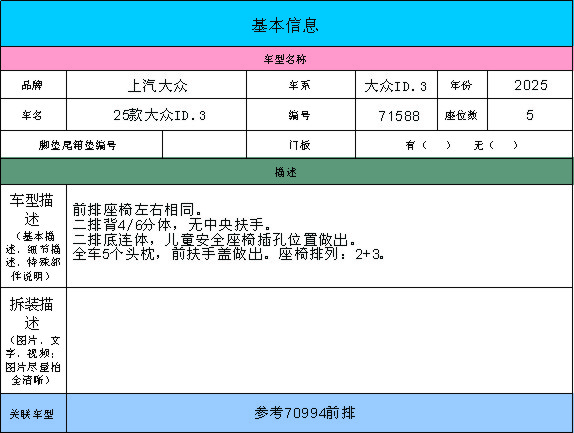Click the empty 脚垫尾箱垫编号 value cell
This screenshot has width=574, height=433.
coord(204,145)
